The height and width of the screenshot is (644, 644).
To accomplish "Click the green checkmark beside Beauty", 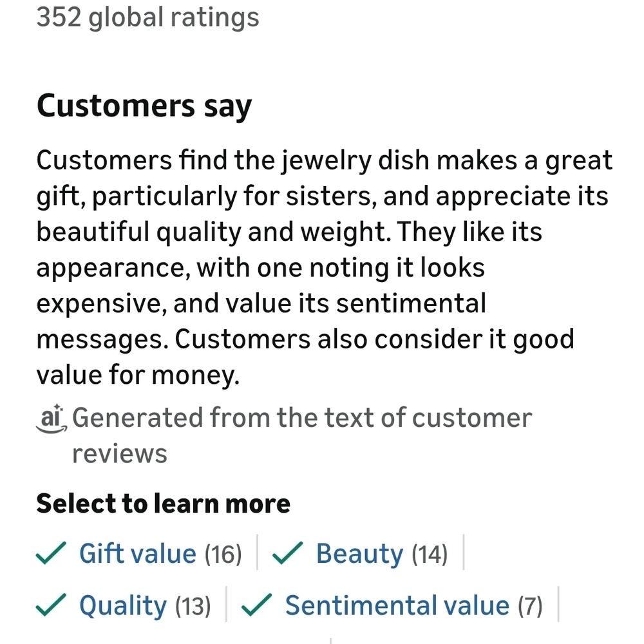I will pos(289,553).
